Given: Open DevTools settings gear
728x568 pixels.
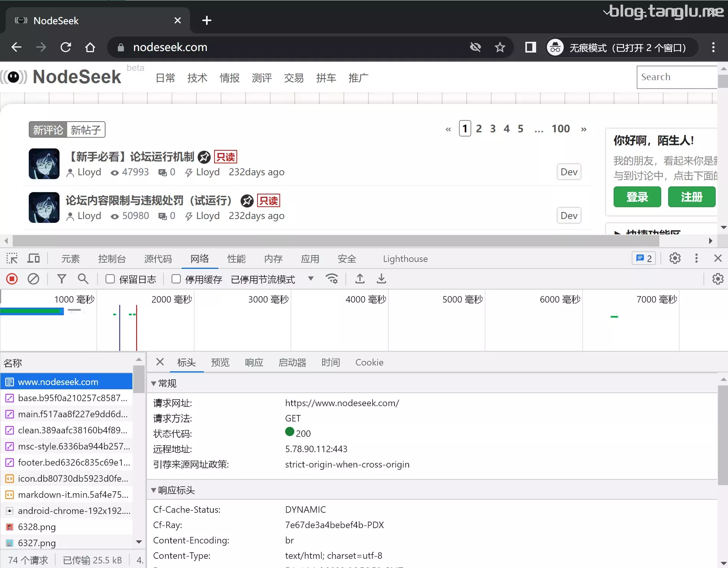Looking at the screenshot, I should click(x=675, y=258).
